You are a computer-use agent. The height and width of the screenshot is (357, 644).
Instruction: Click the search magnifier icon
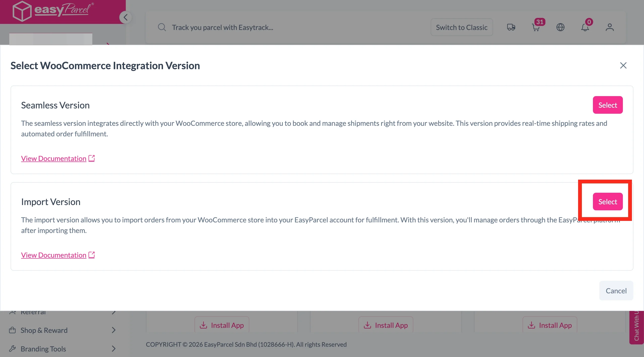162,27
